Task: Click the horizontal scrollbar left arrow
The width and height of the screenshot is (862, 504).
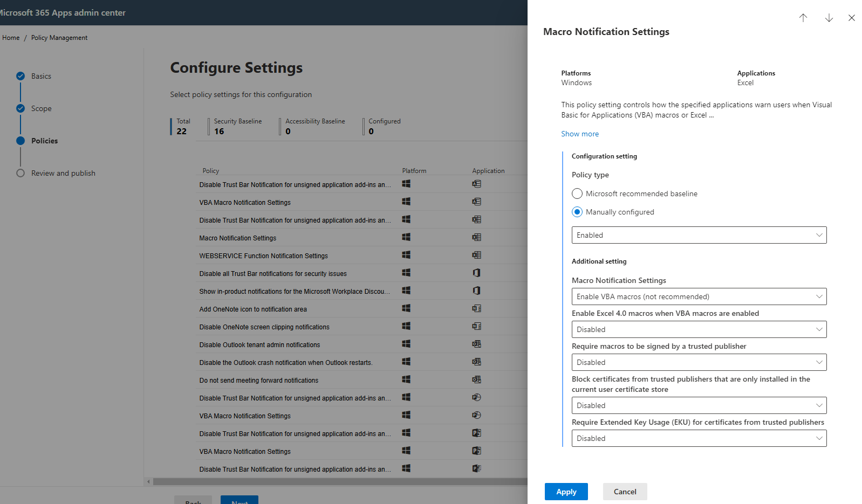Action: tap(149, 481)
